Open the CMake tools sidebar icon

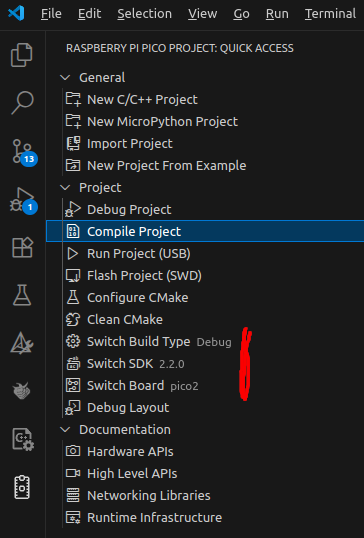[22, 343]
